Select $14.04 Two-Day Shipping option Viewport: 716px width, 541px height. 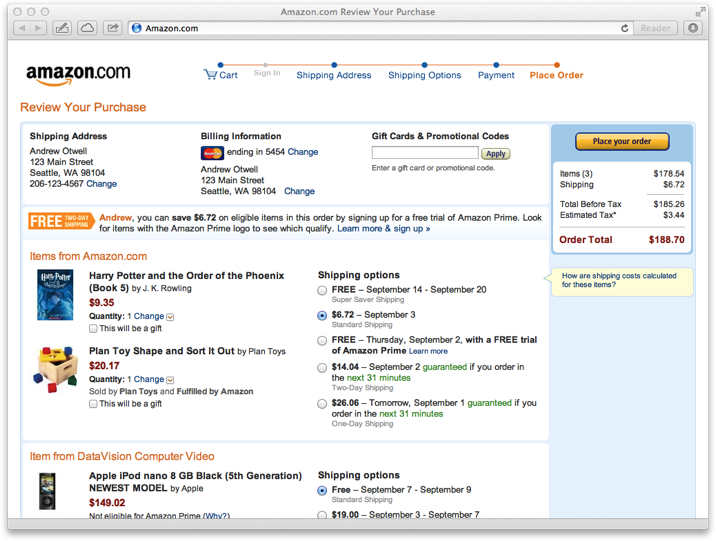[x=322, y=368]
